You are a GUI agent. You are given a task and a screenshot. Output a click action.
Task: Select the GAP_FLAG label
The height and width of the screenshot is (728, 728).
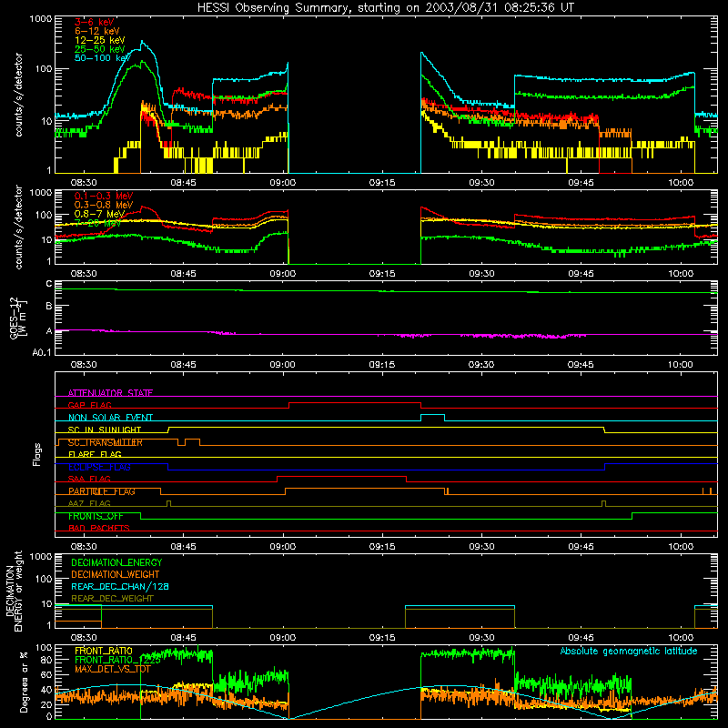click(x=90, y=405)
